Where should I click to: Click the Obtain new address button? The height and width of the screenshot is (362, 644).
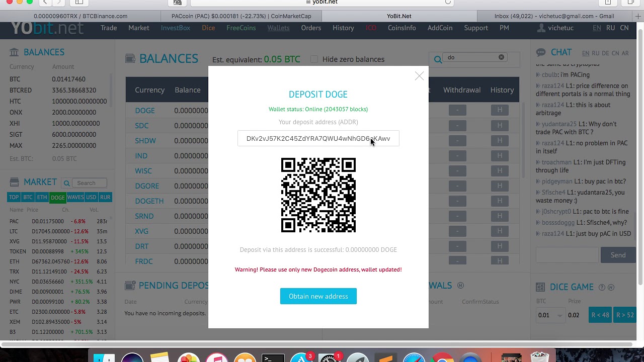tap(318, 296)
